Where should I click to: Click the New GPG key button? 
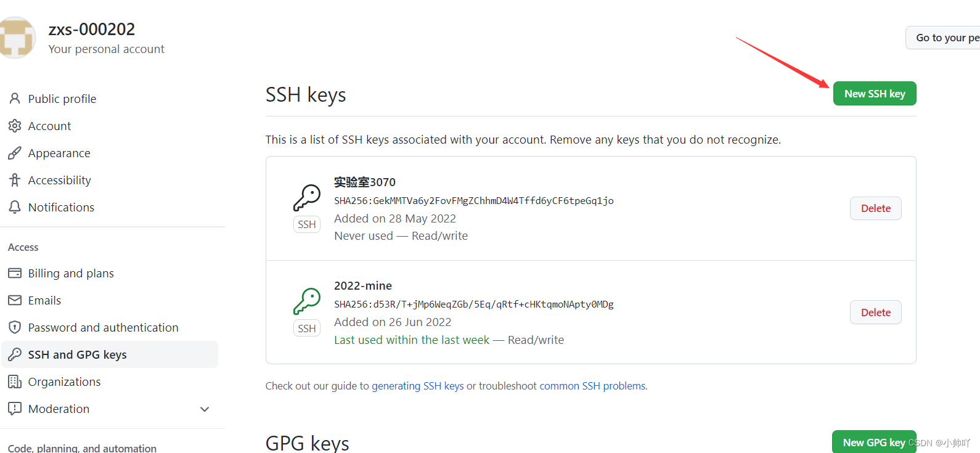coord(873,442)
